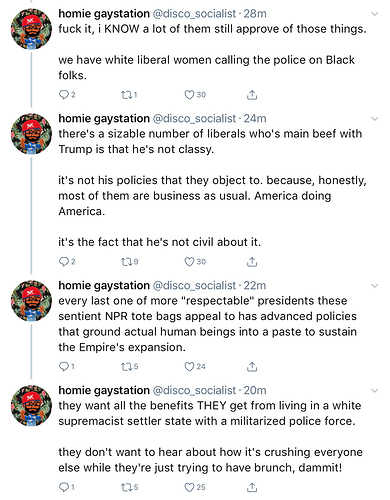The width and height of the screenshot is (390, 500).
Task: View profile avatar of the 20m tweet
Action: coord(31,405)
